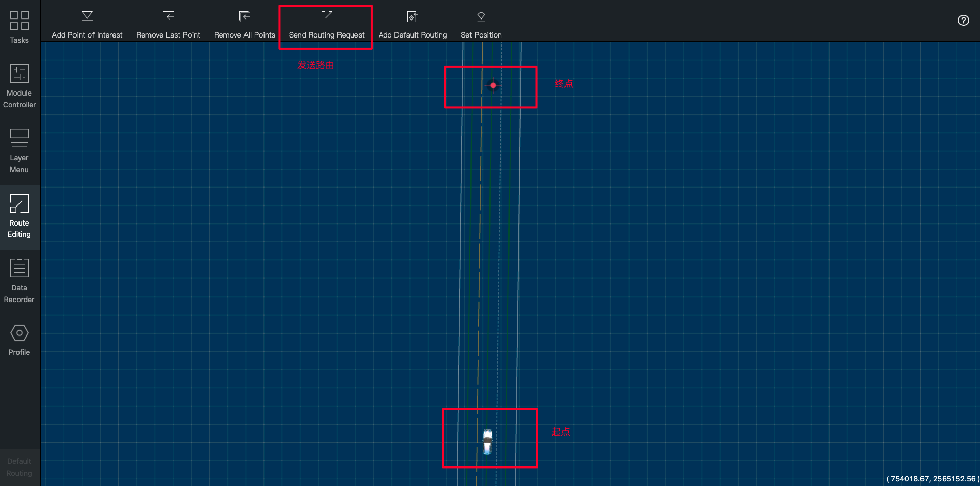Select the Route Editing tool
This screenshot has height=486, width=980.
(19, 216)
